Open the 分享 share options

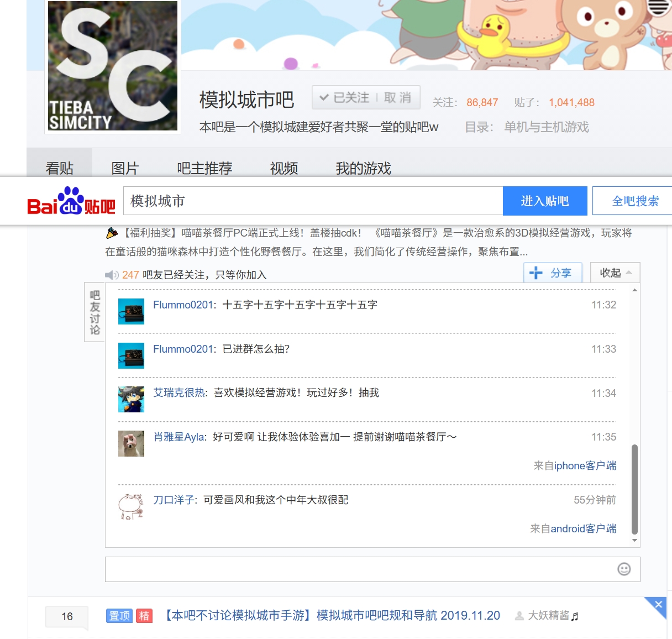(553, 273)
